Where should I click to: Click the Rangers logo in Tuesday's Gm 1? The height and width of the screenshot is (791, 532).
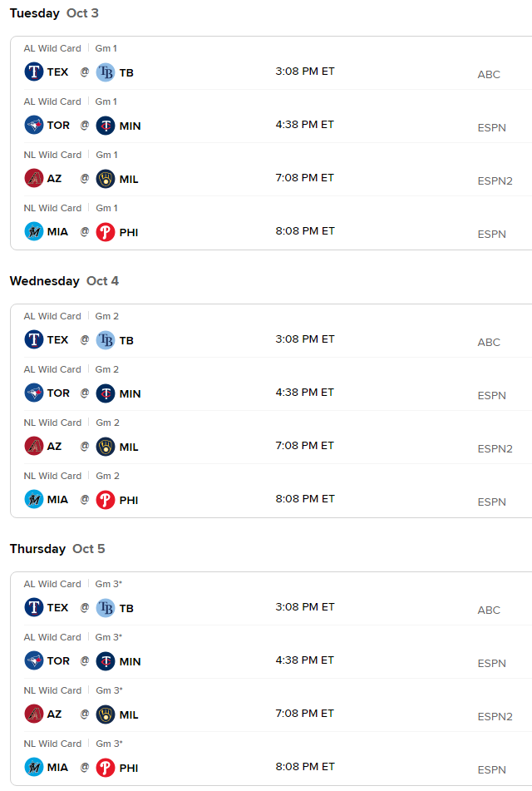click(x=34, y=72)
